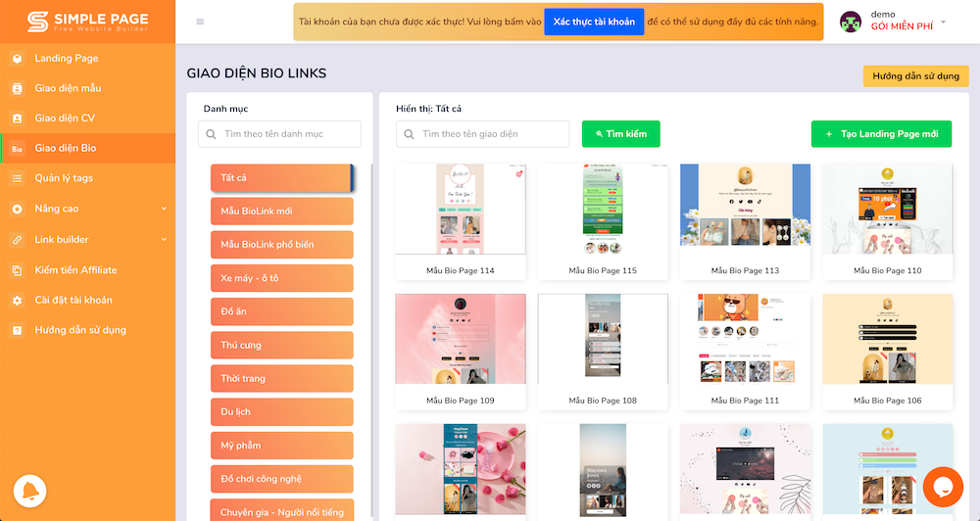Click the magnifier icon in category search
Image resolution: width=980 pixels, height=521 pixels.
[x=212, y=134]
